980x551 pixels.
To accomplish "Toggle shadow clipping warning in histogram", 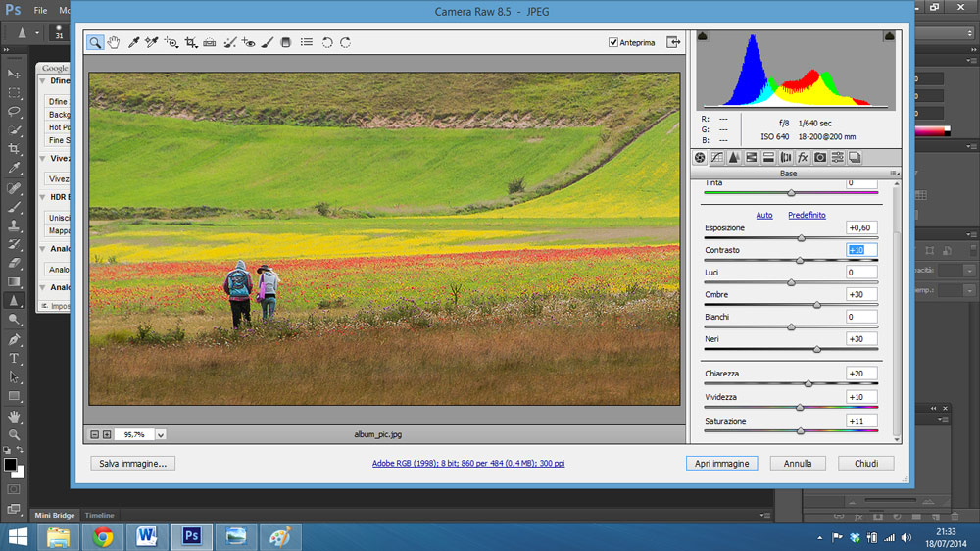I will point(702,36).
